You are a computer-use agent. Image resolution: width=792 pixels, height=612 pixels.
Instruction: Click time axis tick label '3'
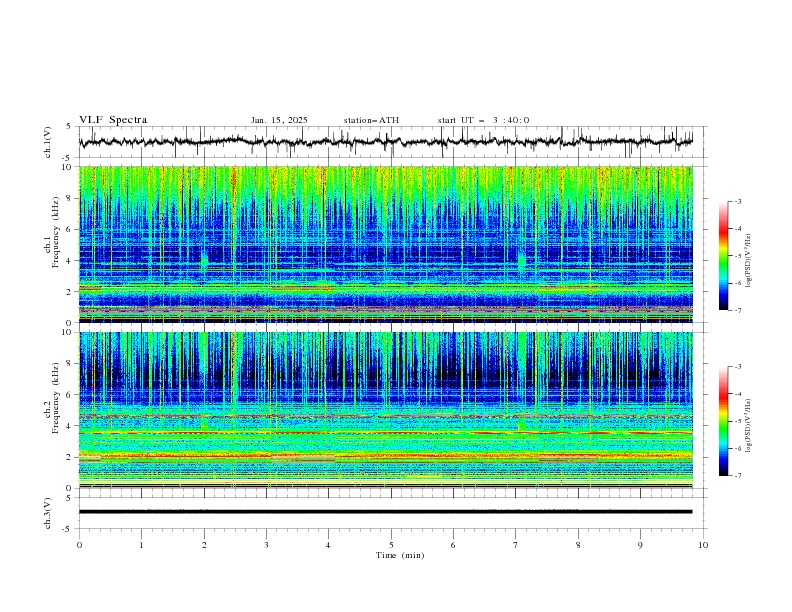pyautogui.click(x=266, y=545)
